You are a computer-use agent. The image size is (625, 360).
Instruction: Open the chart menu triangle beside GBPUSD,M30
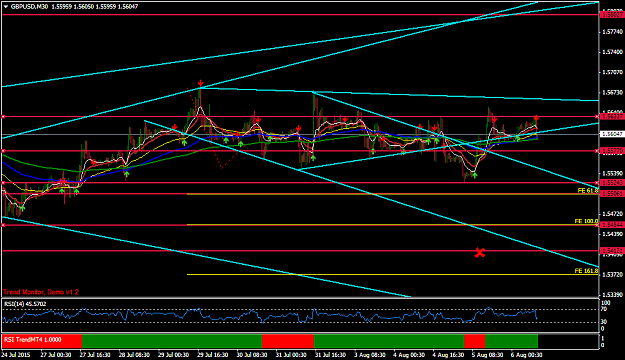[6, 7]
